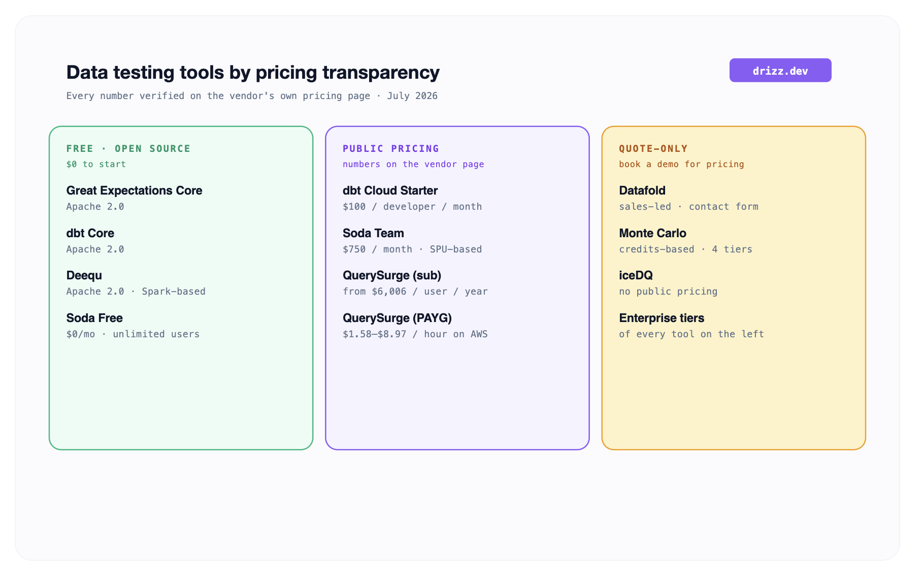Click the PUBLIC PRICING column heading
The width and height of the screenshot is (924, 575).
click(391, 148)
